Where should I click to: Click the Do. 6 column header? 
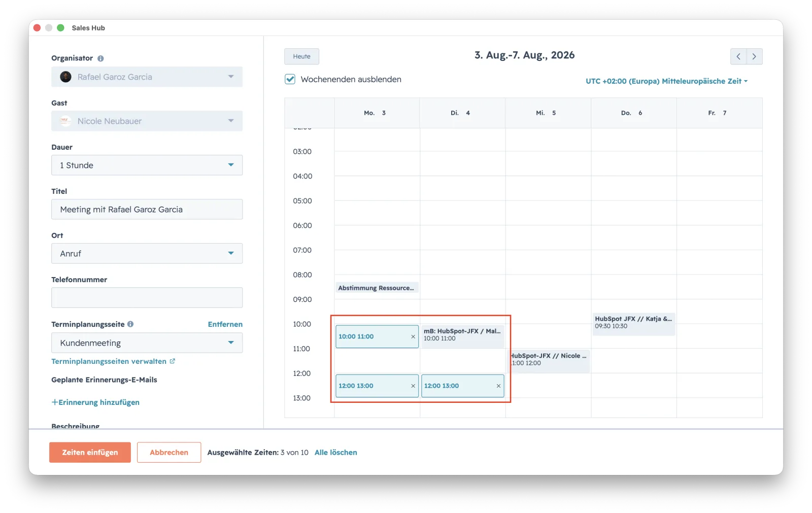point(634,113)
